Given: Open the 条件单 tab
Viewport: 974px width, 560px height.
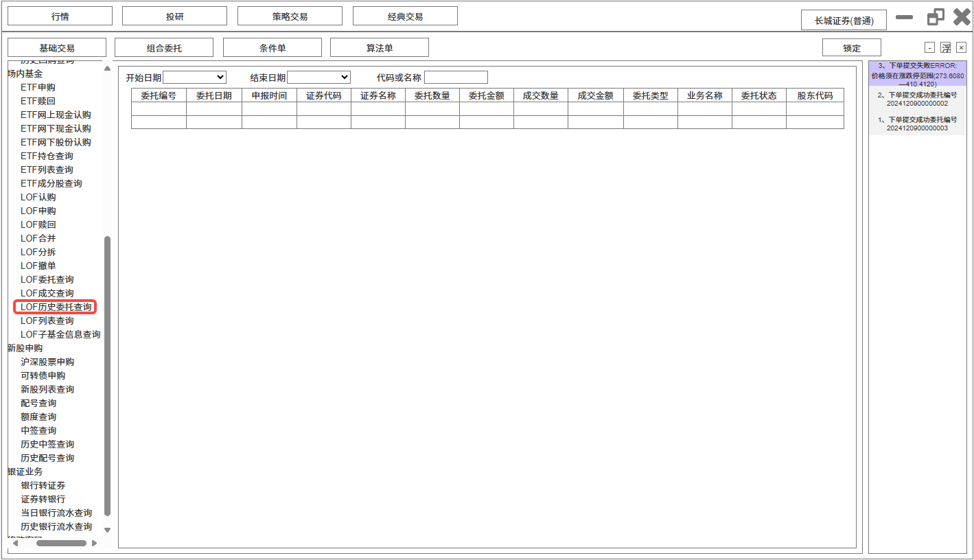Looking at the screenshot, I should pyautogui.click(x=272, y=48).
